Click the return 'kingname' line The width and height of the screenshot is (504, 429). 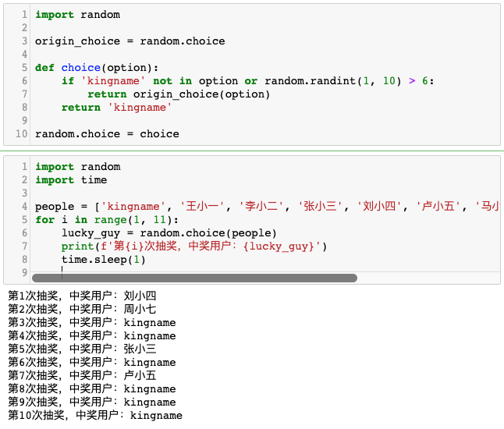116,108
